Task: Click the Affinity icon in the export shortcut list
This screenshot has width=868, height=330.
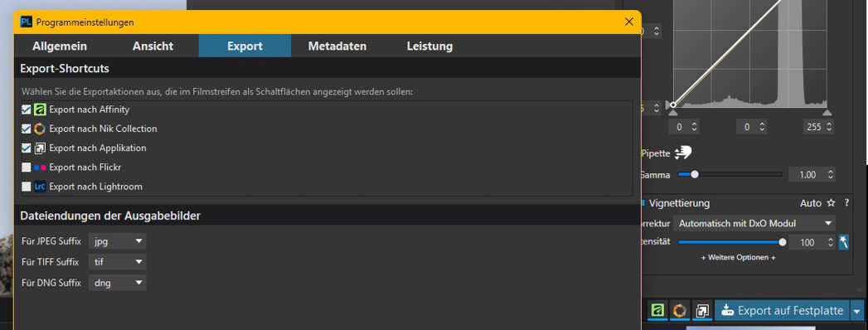Action: tap(39, 109)
